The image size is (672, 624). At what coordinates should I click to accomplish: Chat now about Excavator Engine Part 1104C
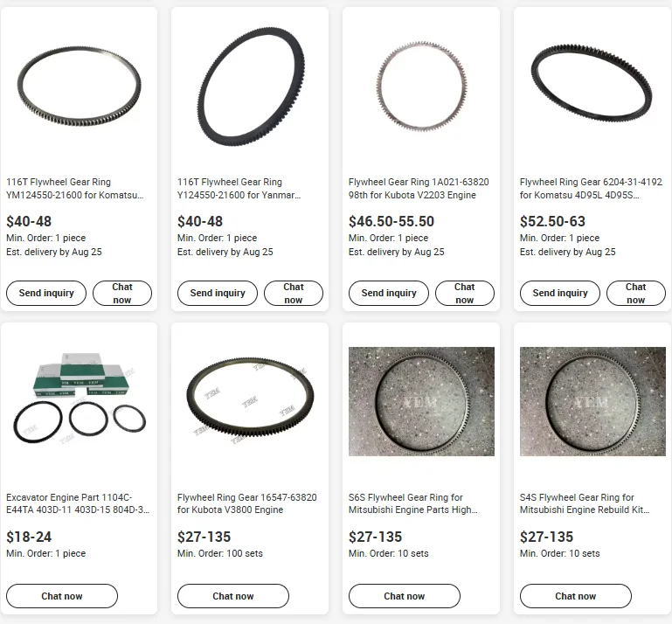62,596
